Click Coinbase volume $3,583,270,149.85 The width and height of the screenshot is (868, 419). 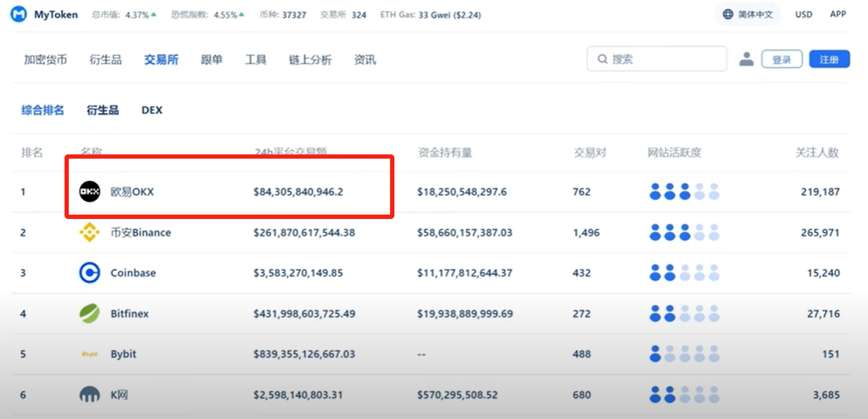click(x=298, y=273)
